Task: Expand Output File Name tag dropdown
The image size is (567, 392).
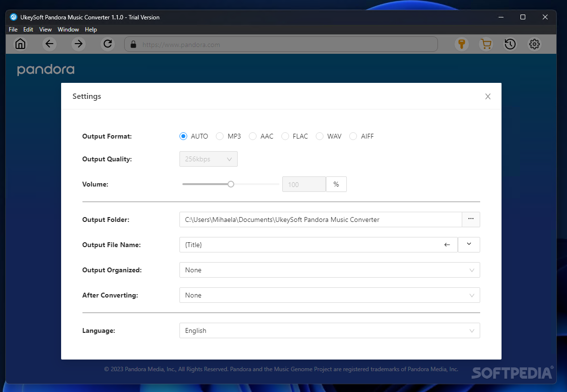Action: pyautogui.click(x=469, y=245)
